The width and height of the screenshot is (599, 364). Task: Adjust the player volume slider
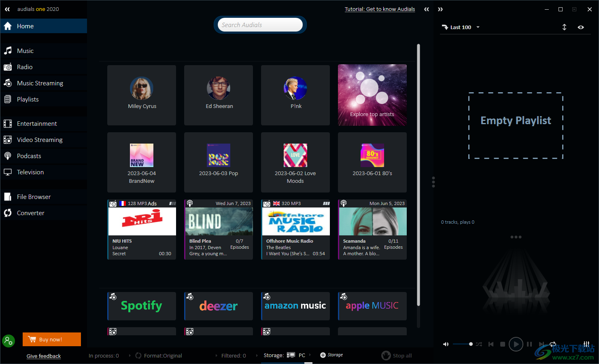(463, 344)
